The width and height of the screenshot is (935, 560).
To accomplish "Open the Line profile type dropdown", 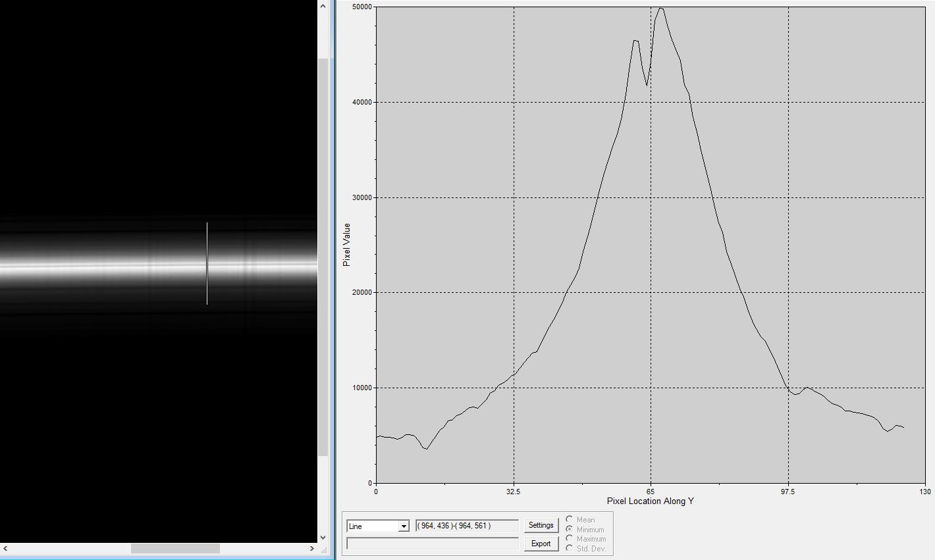I will pyautogui.click(x=378, y=526).
